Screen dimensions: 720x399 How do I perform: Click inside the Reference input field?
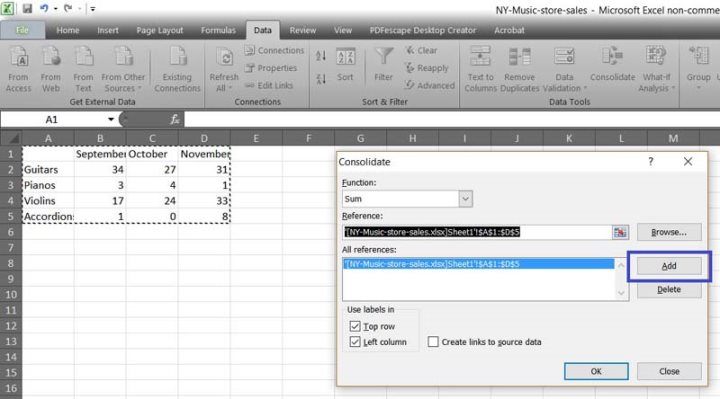pos(478,232)
